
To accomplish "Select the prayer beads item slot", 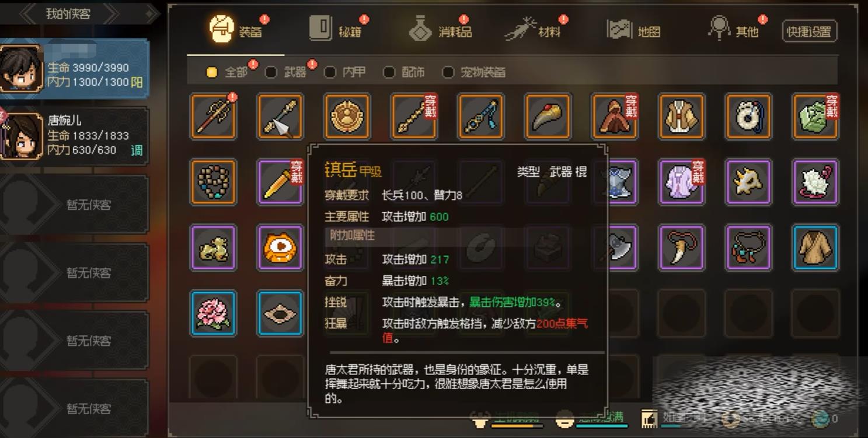I will [213, 182].
